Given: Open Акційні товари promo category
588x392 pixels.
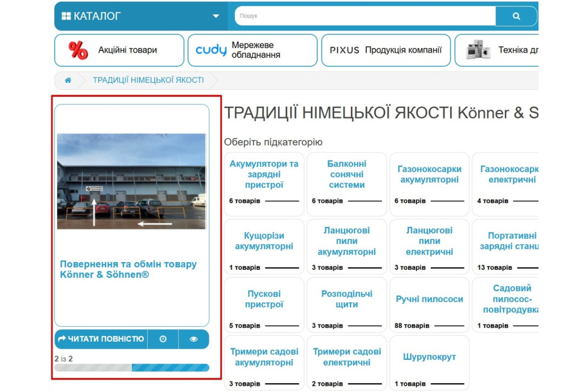Looking at the screenshot, I should coord(119,50).
